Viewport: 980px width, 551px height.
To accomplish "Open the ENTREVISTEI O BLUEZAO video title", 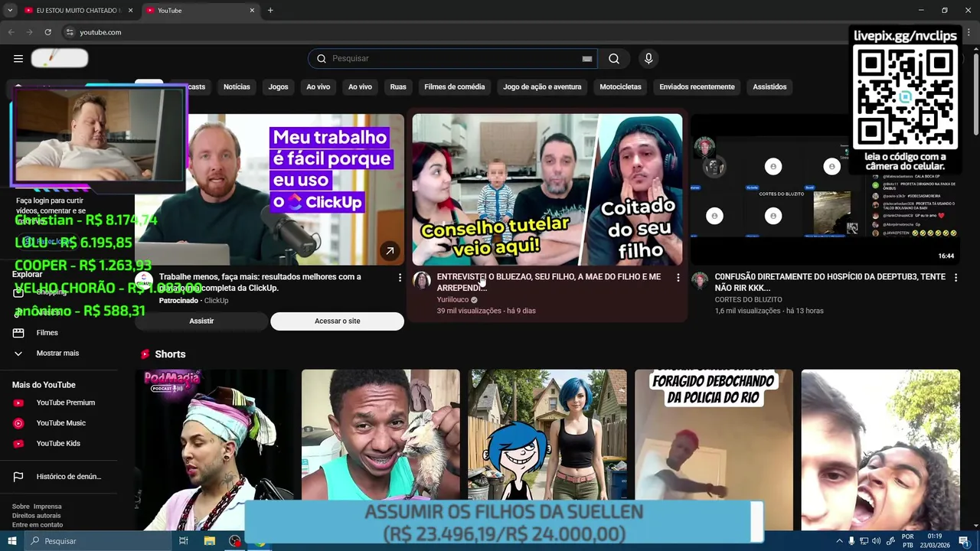I will click(548, 282).
